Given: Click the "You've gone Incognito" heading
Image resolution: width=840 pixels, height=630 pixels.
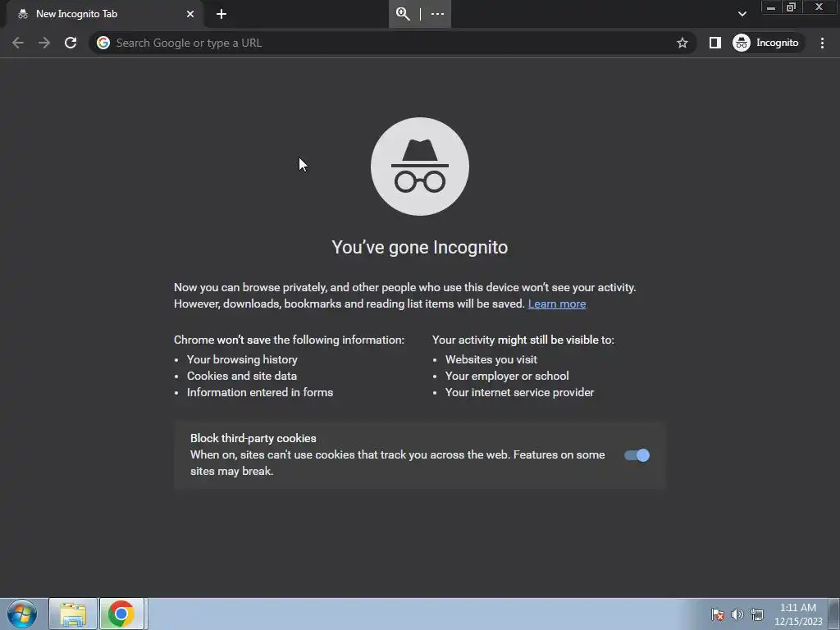Looking at the screenshot, I should click(x=420, y=248).
